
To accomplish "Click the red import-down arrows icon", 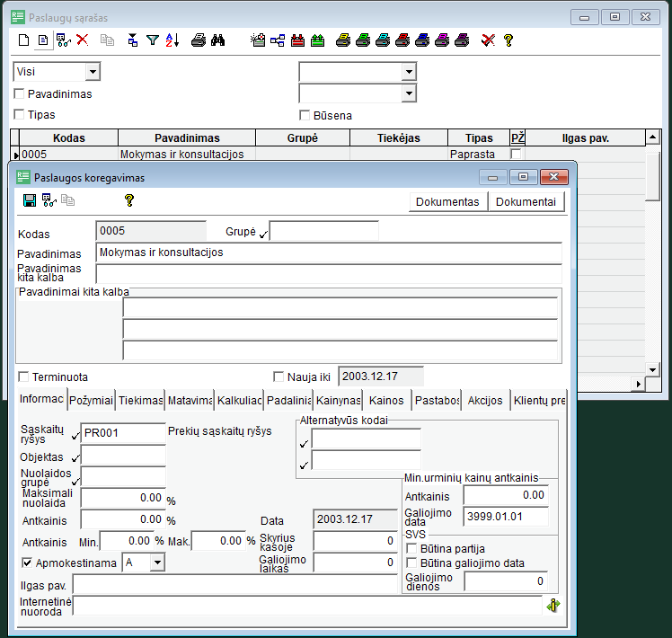I will click(297, 40).
